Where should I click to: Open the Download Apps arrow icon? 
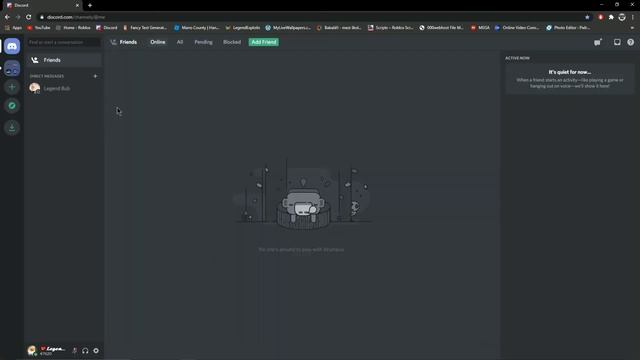point(12,127)
